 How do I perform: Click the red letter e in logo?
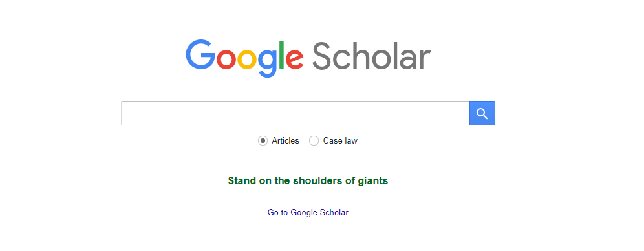294,60
